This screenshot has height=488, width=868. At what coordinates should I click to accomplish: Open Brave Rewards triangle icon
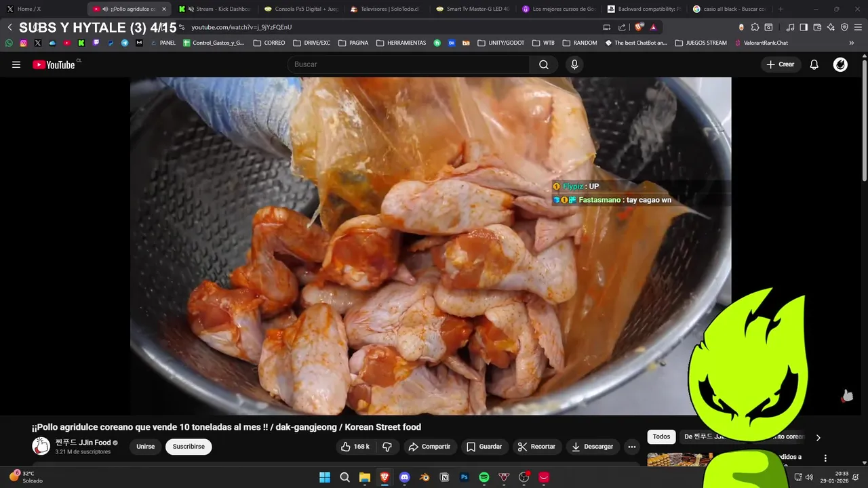tap(653, 27)
